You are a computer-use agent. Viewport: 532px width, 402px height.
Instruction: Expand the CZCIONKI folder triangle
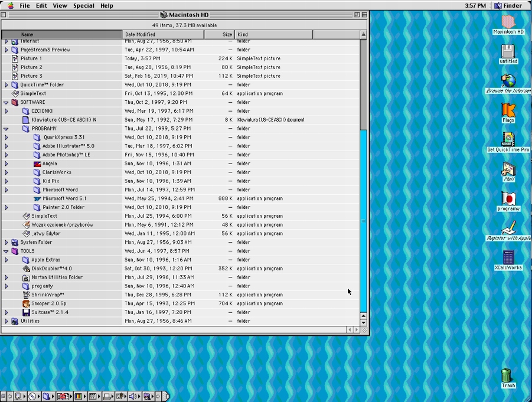[x=6, y=111]
